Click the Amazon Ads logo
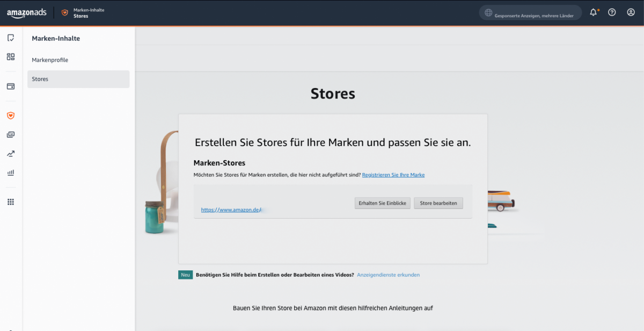This screenshot has height=331, width=644. [27, 13]
